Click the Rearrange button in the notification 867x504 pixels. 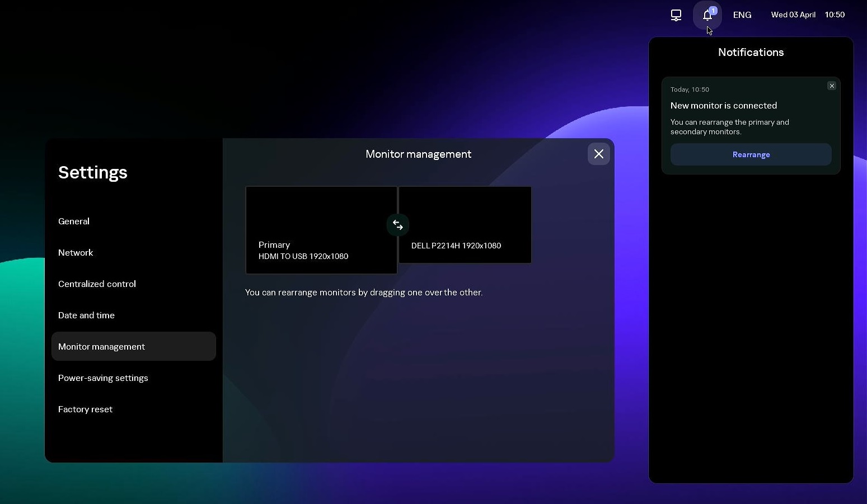tap(751, 154)
